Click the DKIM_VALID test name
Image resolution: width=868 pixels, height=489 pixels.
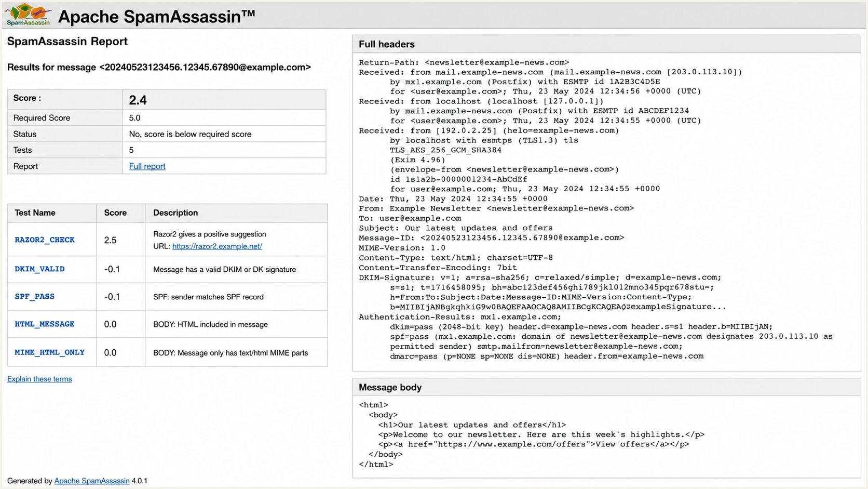click(39, 269)
